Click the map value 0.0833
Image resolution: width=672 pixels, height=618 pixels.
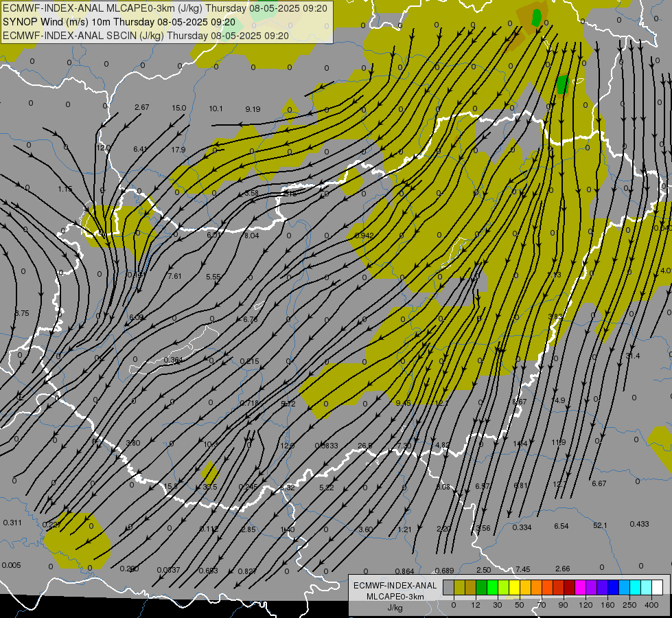(x=326, y=446)
